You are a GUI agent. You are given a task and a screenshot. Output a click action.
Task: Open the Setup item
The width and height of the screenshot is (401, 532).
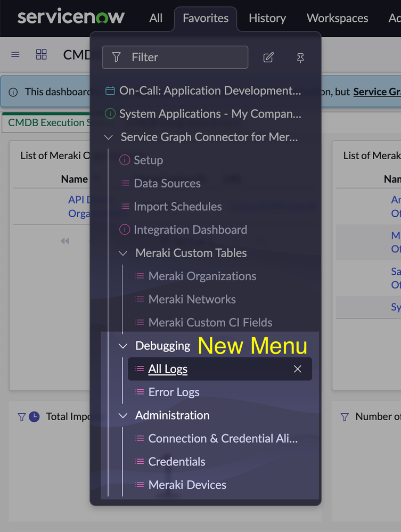[148, 160]
